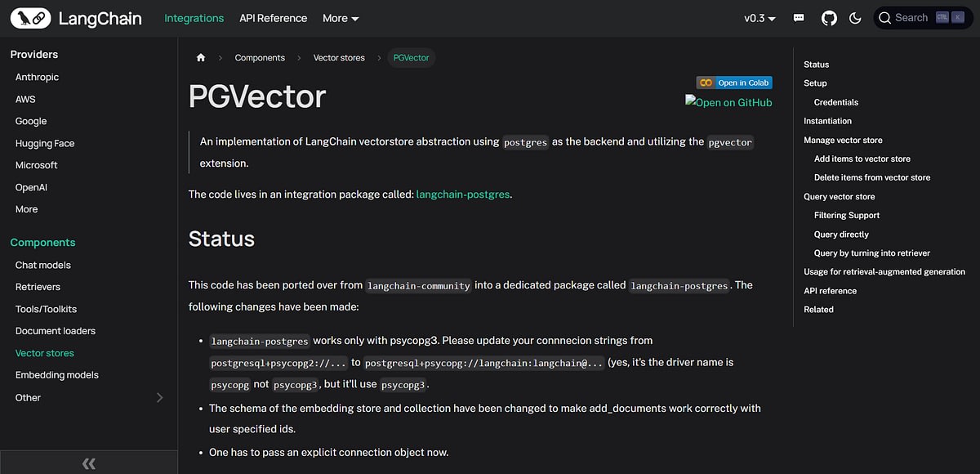Go to Integrations tab
Image resolution: width=980 pixels, height=474 pixels.
coord(194,18)
